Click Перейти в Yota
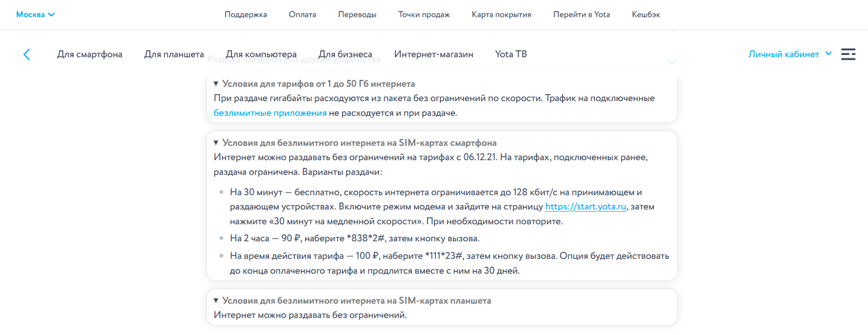868x335 pixels. pos(582,14)
